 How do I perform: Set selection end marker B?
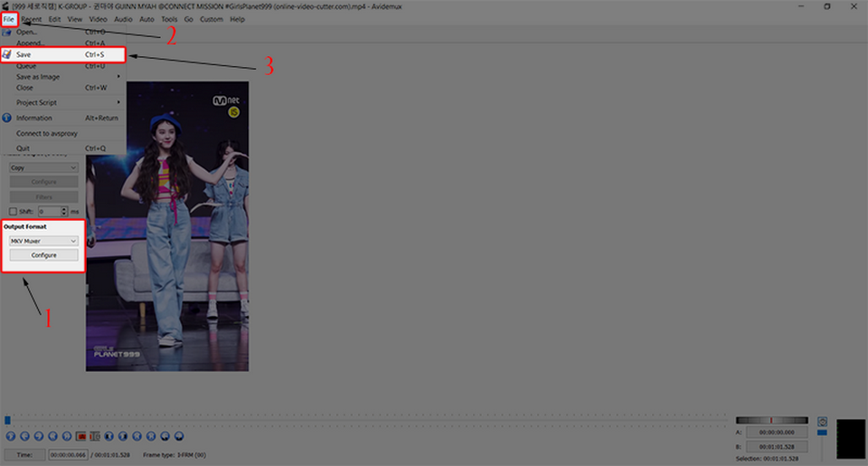(x=95, y=437)
